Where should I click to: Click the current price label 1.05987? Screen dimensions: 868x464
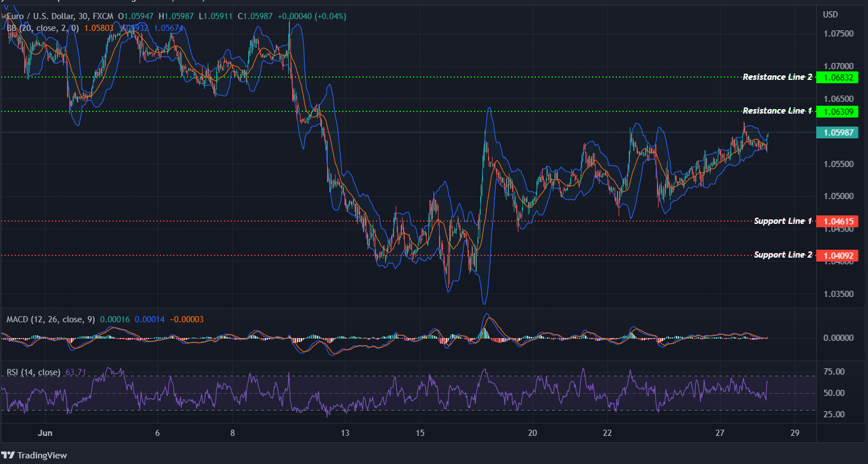(837, 133)
